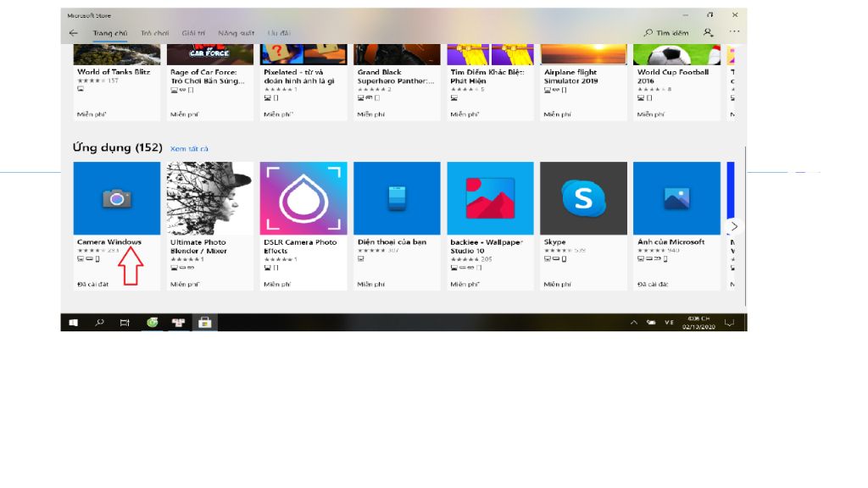Select Microsoft Store taskbar icon

pos(205,323)
